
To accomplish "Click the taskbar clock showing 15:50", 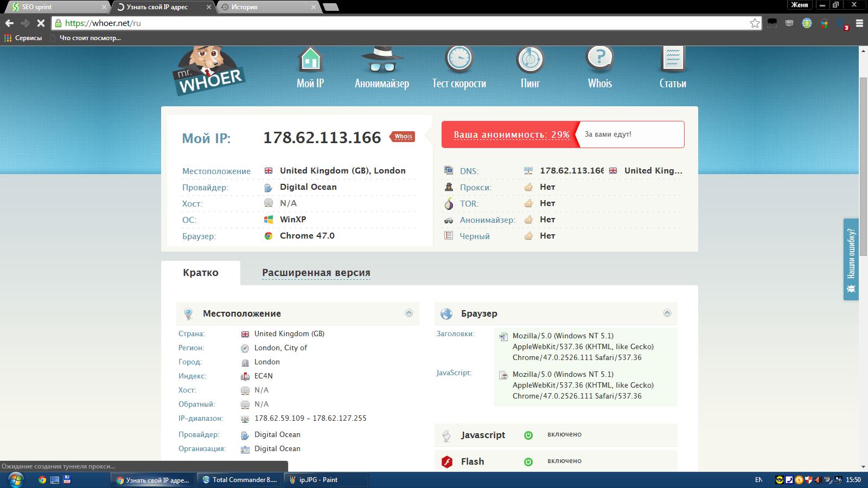I will coord(853,480).
